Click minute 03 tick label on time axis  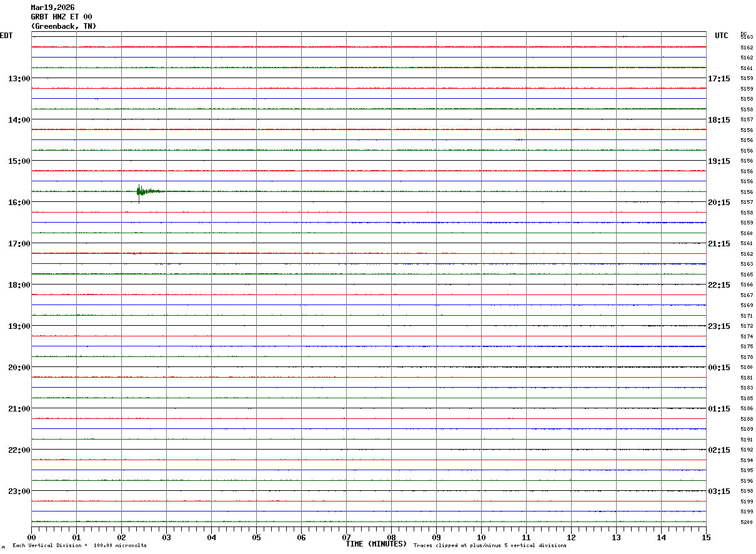(x=166, y=537)
